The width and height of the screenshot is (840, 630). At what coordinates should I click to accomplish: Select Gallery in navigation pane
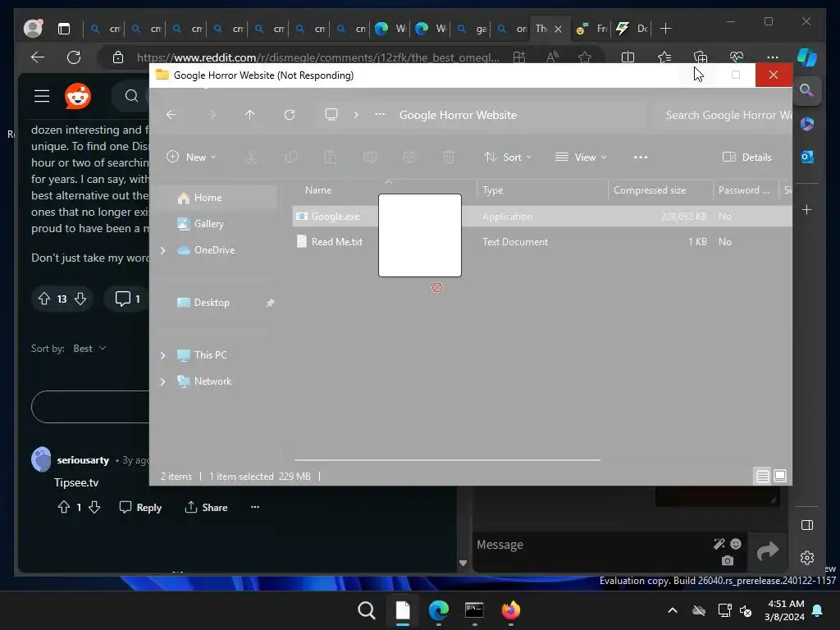click(x=209, y=224)
